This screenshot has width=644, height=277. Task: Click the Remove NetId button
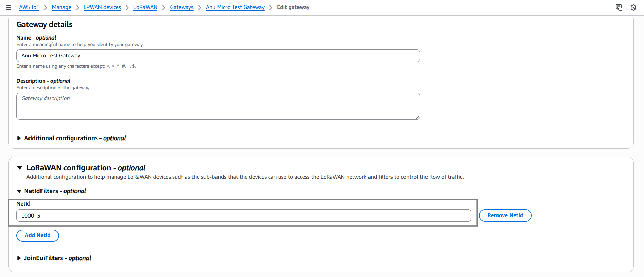click(x=505, y=215)
